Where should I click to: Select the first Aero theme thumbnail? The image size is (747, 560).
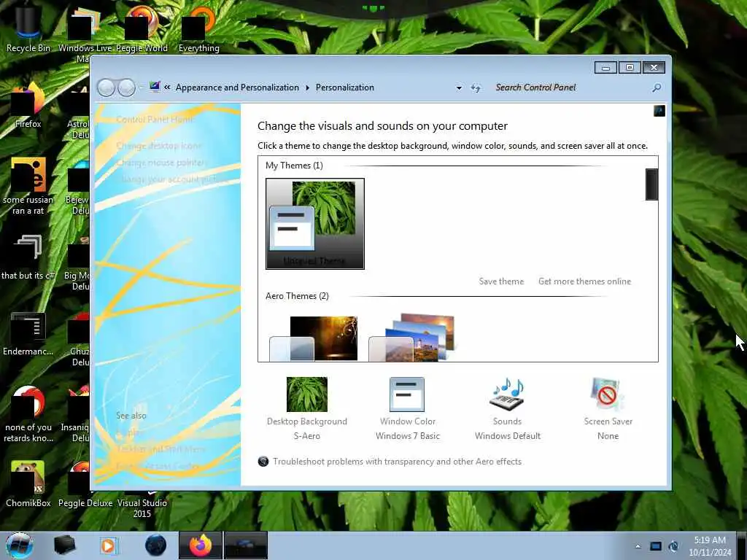coord(313,338)
